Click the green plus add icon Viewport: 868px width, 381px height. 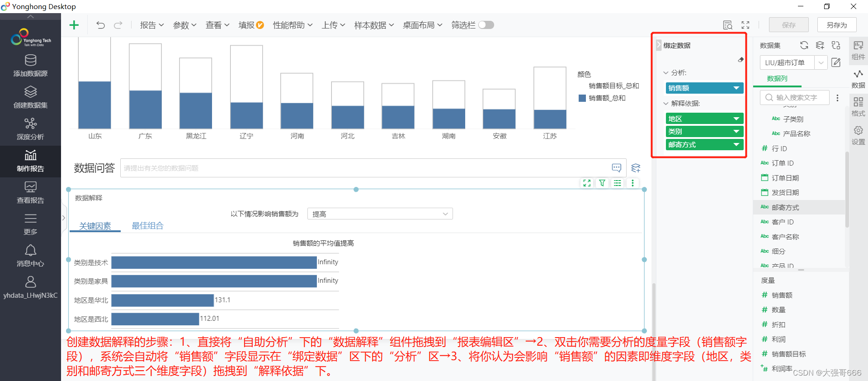[x=74, y=25]
